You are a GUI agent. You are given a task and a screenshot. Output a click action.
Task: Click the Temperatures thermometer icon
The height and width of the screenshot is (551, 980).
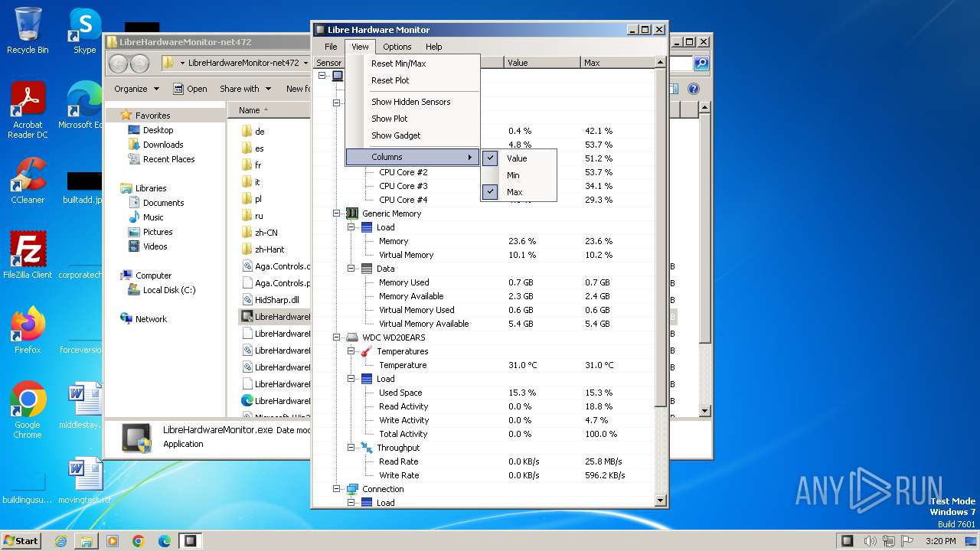pos(366,351)
